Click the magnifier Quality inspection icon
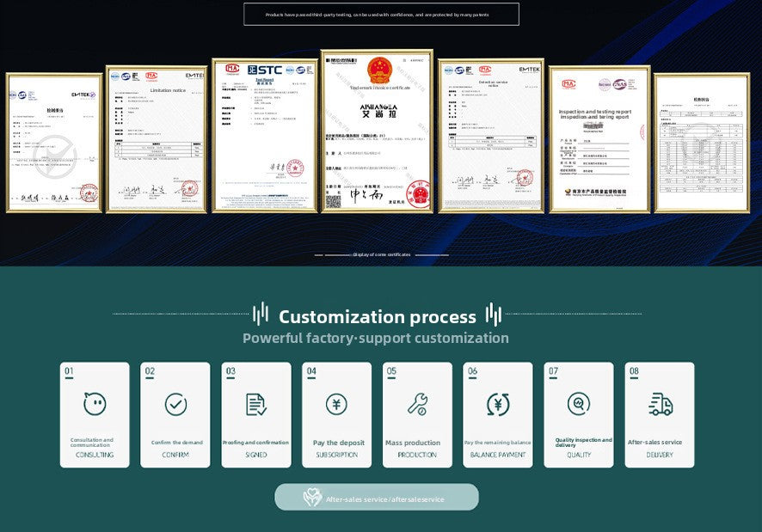This screenshot has height=532, width=762. (x=579, y=404)
